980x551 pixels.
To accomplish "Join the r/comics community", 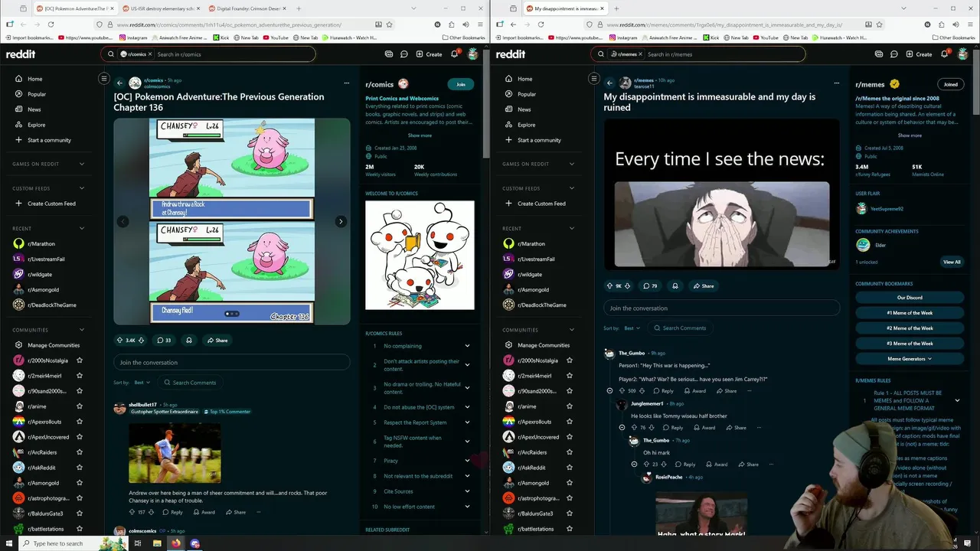I will point(460,84).
